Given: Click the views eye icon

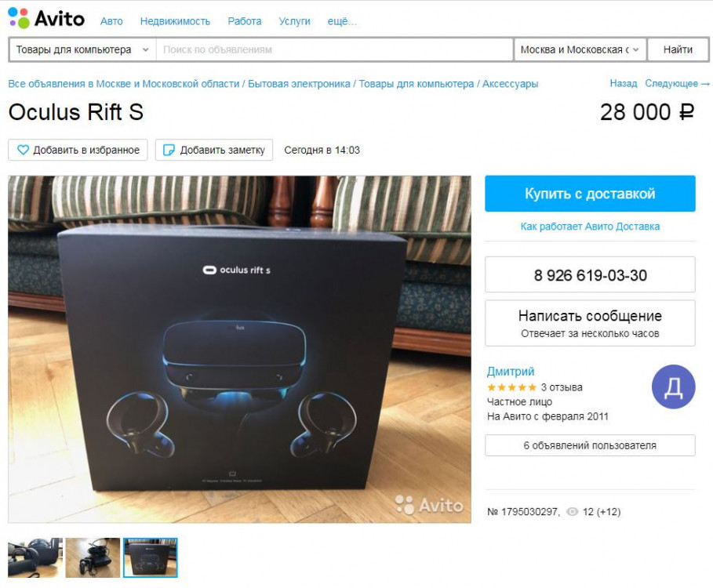Looking at the screenshot, I should (x=572, y=512).
